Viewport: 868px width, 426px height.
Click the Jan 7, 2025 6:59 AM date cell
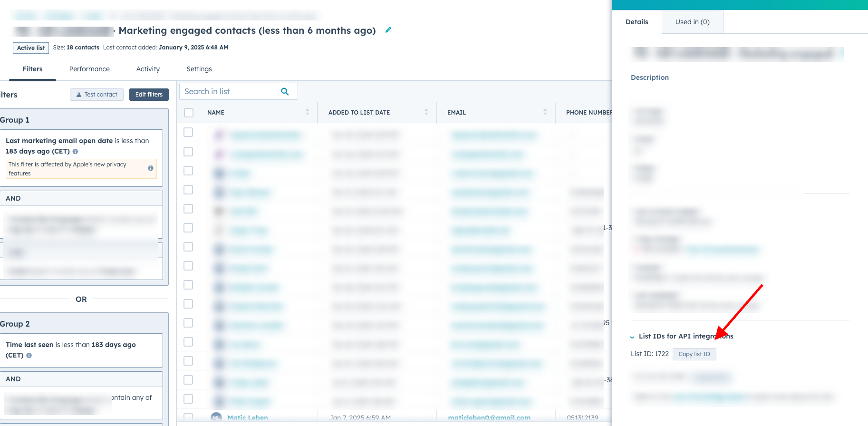[x=360, y=418]
